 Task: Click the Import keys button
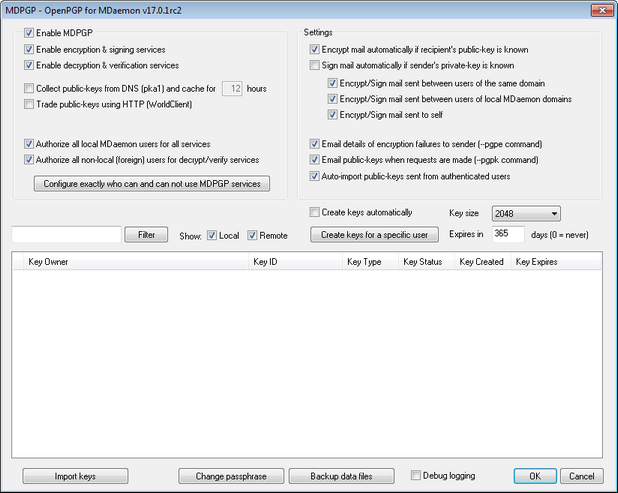75,476
